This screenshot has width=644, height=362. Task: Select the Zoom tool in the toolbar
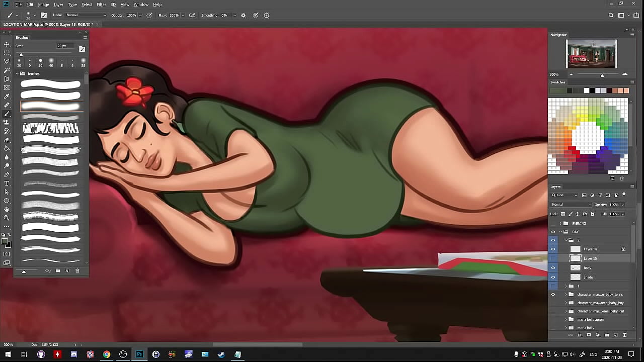7,218
